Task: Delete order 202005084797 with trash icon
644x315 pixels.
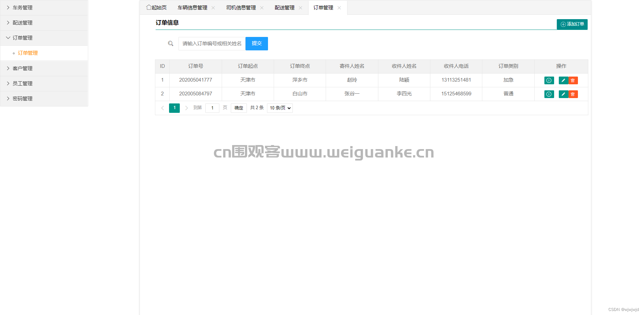Action: (x=573, y=94)
